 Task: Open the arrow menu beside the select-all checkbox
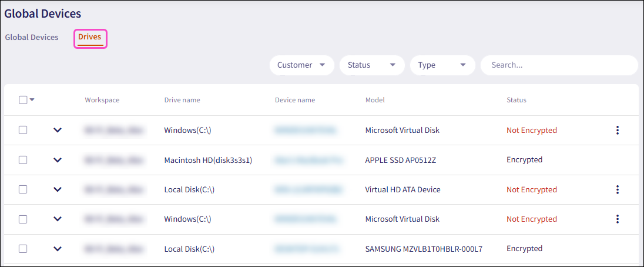(x=32, y=100)
